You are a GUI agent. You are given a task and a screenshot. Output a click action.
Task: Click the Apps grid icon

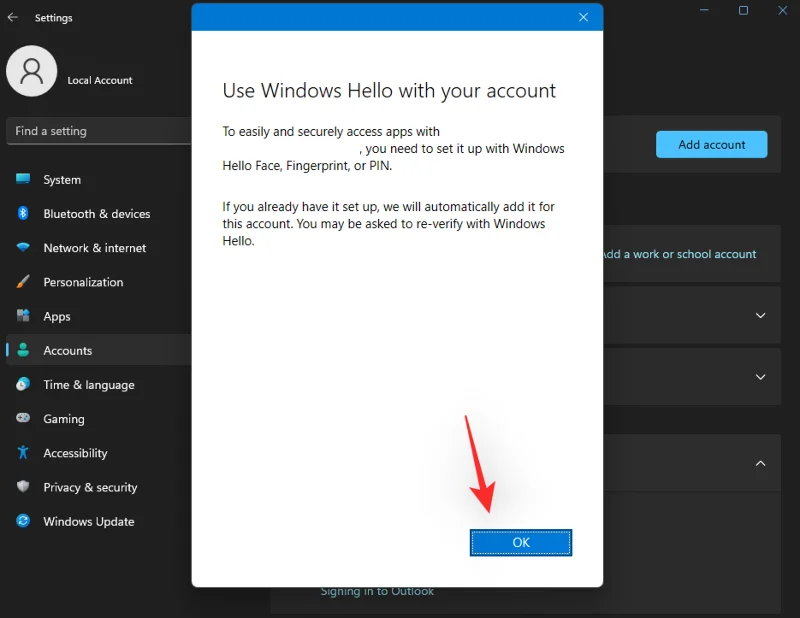[23, 315]
